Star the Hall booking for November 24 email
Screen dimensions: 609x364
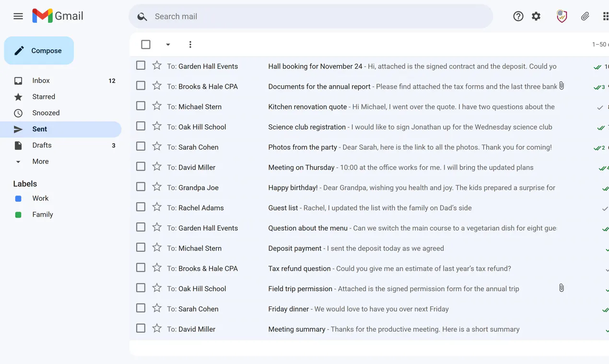point(157,66)
